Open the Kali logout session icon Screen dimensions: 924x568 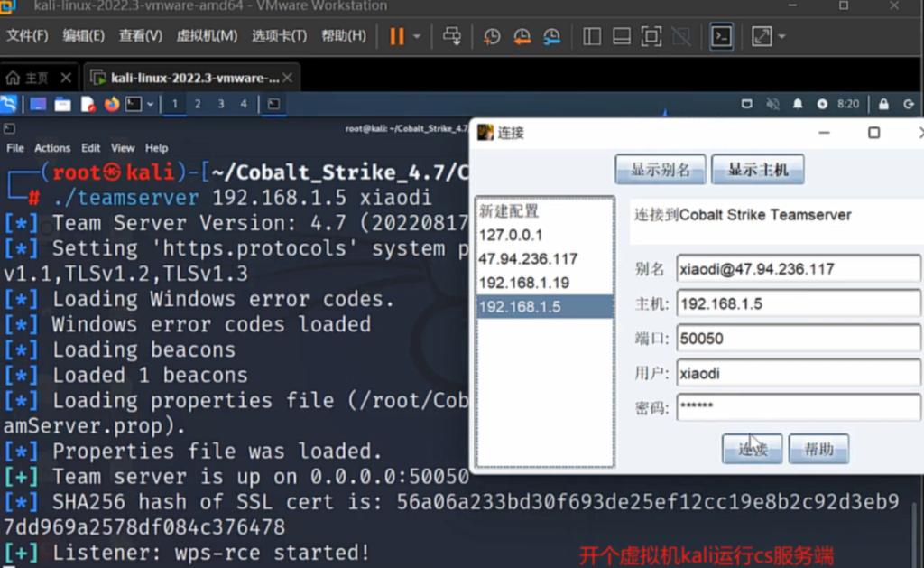click(909, 105)
